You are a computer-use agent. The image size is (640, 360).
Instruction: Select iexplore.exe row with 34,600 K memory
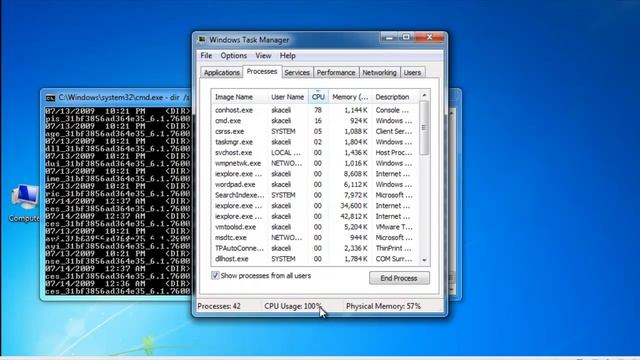[315, 206]
